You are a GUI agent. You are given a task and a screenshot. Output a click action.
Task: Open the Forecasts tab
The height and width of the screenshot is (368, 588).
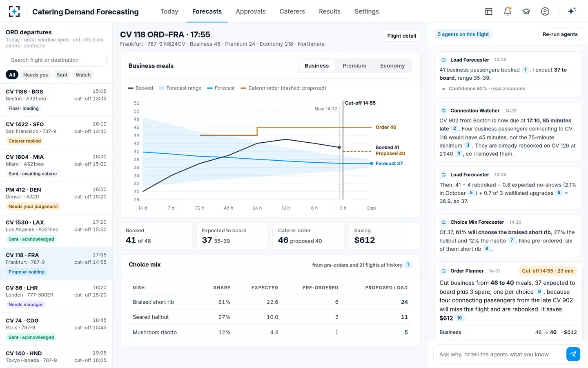click(x=207, y=11)
